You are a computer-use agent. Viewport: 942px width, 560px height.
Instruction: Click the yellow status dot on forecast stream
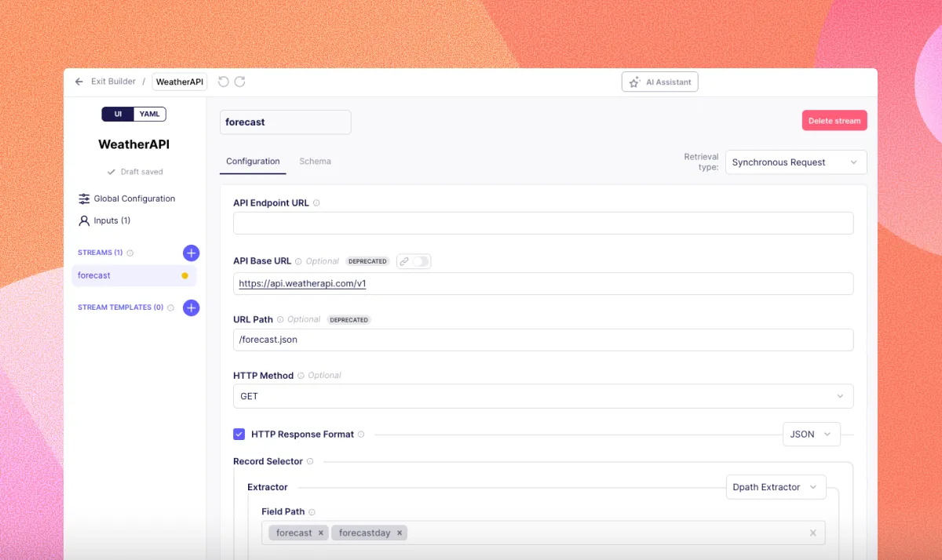click(x=184, y=276)
